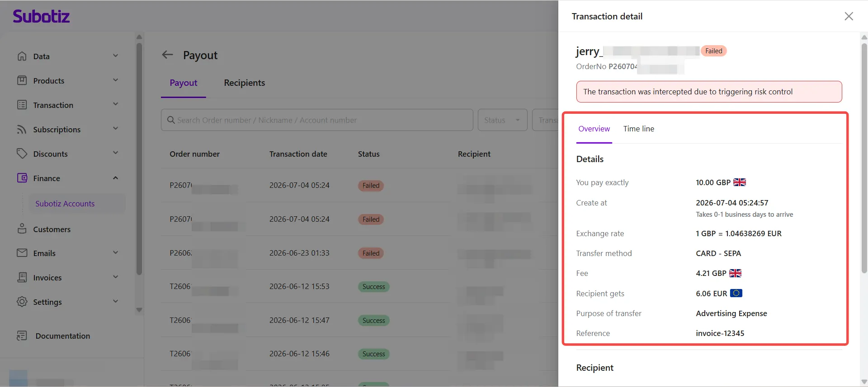Click the Transaction list icon
Viewport: 868px width, 387px height.
[22, 105]
